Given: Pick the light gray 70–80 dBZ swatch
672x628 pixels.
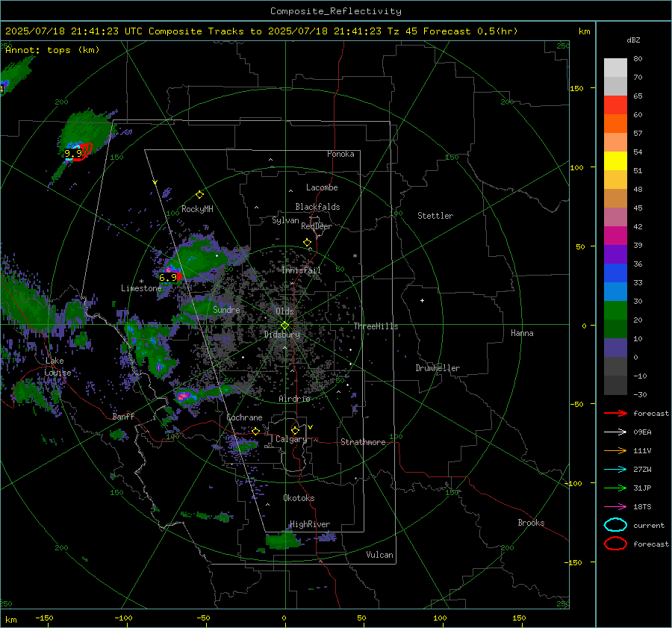Looking at the screenshot, I should (x=615, y=68).
